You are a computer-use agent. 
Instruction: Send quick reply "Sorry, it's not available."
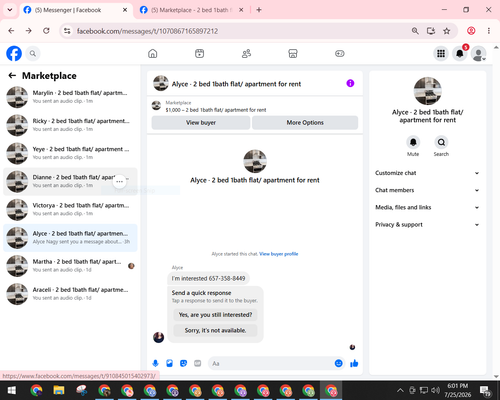[215, 330]
